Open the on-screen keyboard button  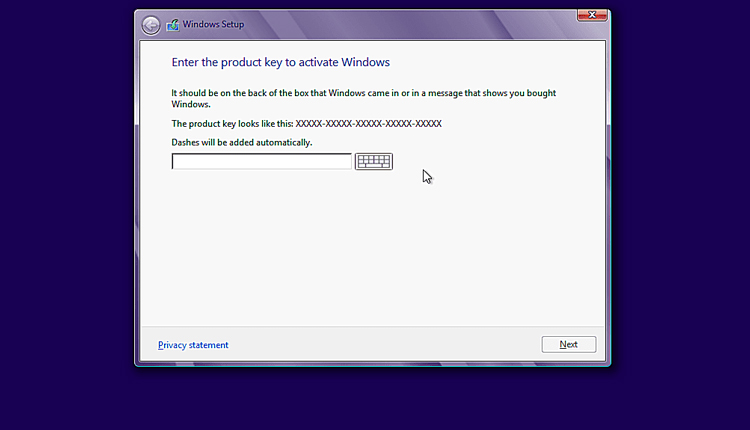tap(374, 161)
